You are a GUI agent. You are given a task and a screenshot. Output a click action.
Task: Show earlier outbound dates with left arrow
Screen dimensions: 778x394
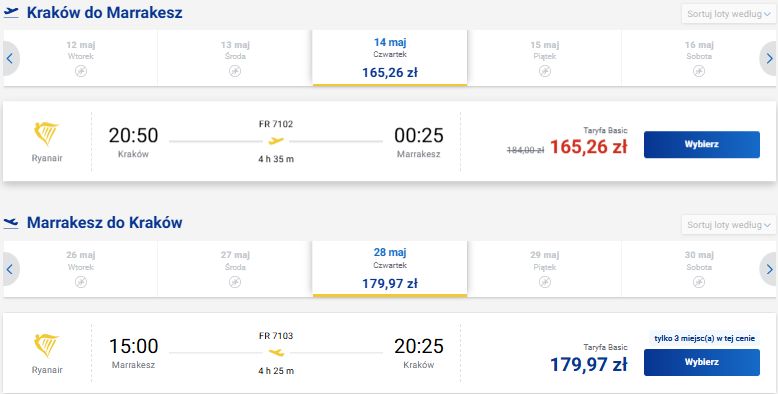[x=10, y=59]
